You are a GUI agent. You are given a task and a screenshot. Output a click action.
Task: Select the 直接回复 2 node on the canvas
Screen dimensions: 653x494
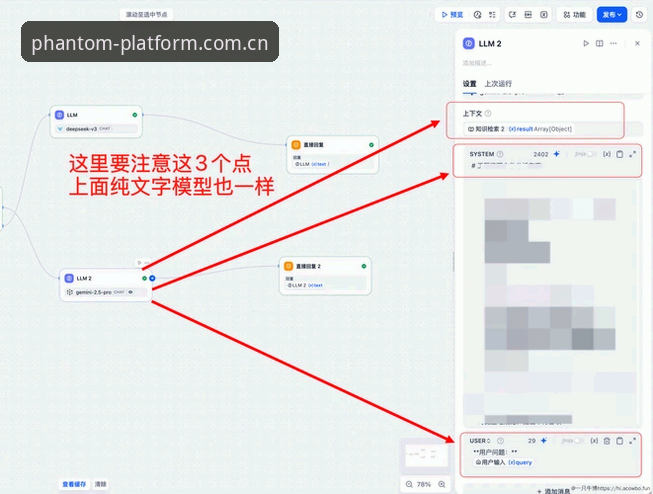tap(325, 276)
